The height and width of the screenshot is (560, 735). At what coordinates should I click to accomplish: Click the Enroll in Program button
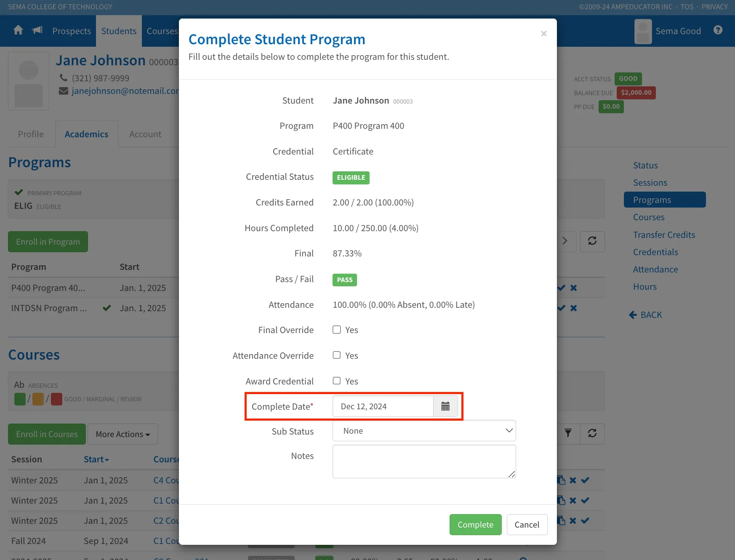click(48, 242)
